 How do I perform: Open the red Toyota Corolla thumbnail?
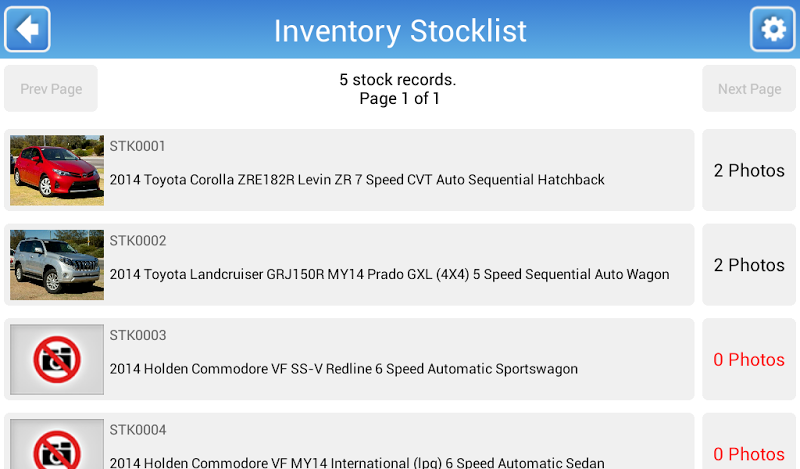56,170
